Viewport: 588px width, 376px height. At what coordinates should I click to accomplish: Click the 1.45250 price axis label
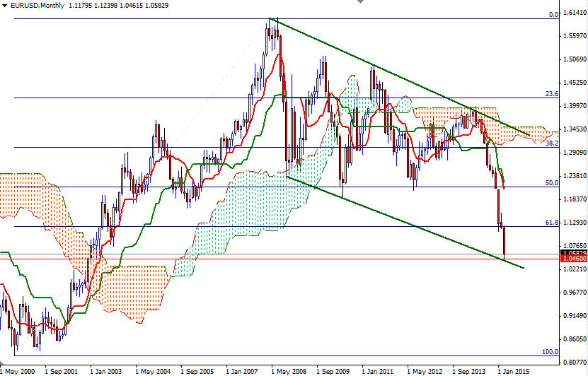point(575,83)
